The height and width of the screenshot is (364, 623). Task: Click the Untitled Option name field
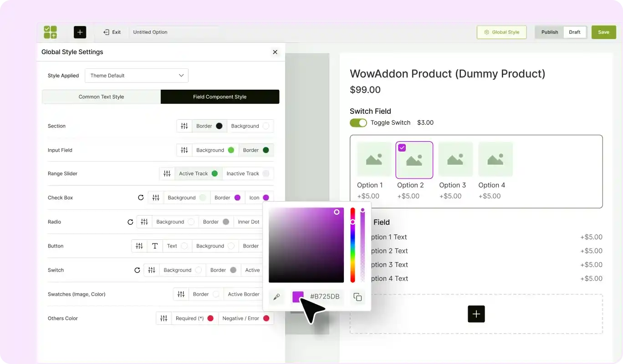coord(150,32)
